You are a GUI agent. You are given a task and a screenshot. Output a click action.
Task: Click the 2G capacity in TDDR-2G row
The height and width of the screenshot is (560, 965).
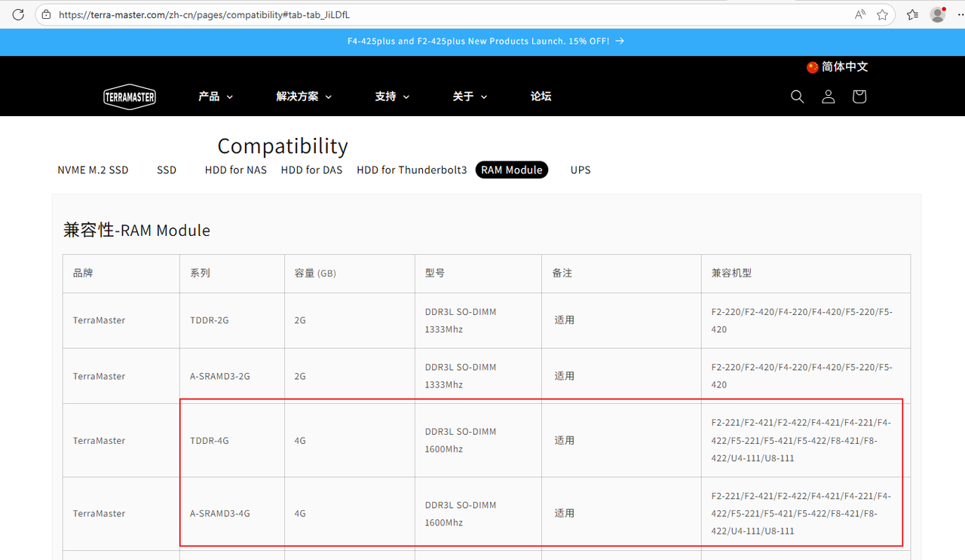300,320
